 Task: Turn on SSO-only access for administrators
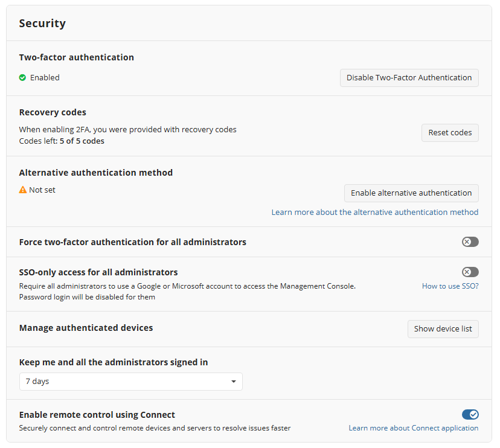click(x=470, y=272)
